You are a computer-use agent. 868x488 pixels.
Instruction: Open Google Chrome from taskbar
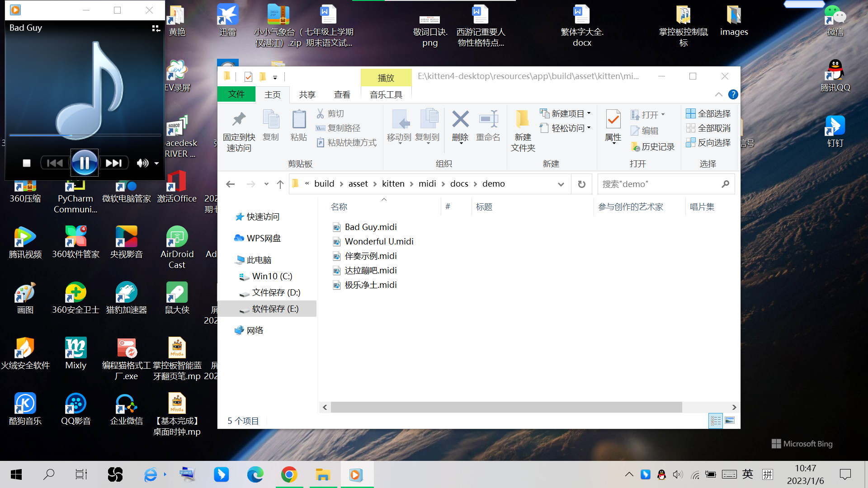coord(289,474)
